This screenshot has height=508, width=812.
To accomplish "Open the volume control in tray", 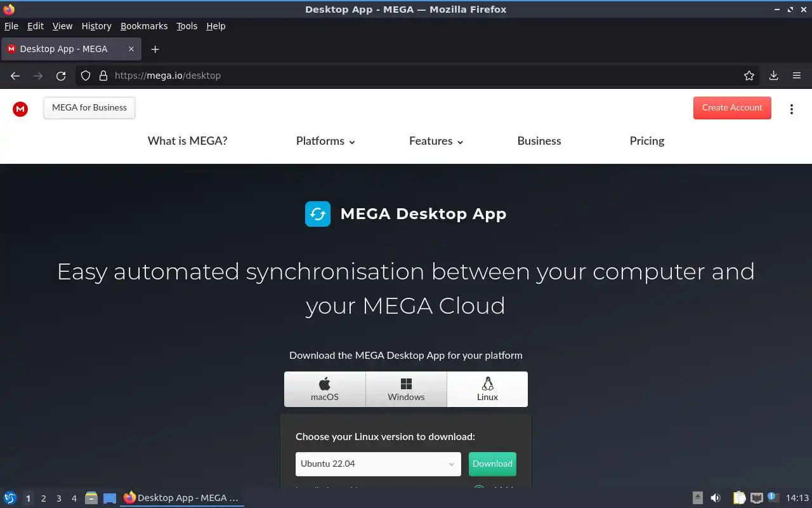I will coord(716,498).
